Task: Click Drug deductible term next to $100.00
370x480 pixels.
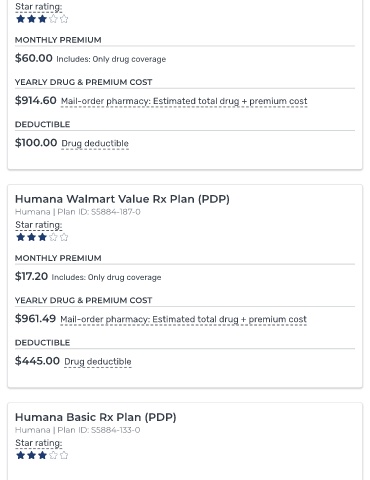Action: click(95, 143)
